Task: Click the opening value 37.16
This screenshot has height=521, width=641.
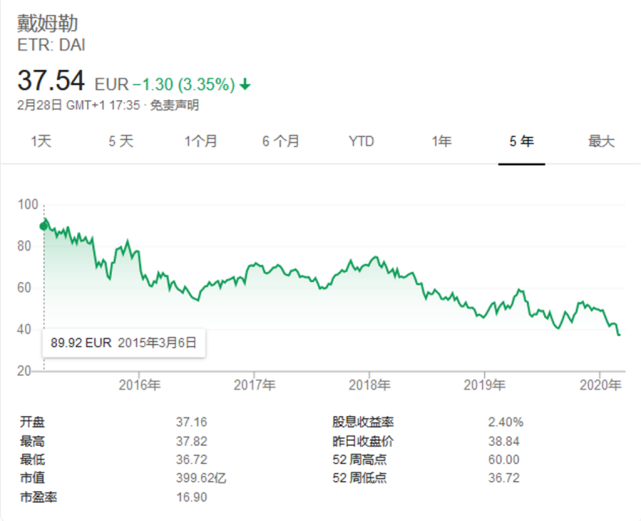Action: pos(192,422)
